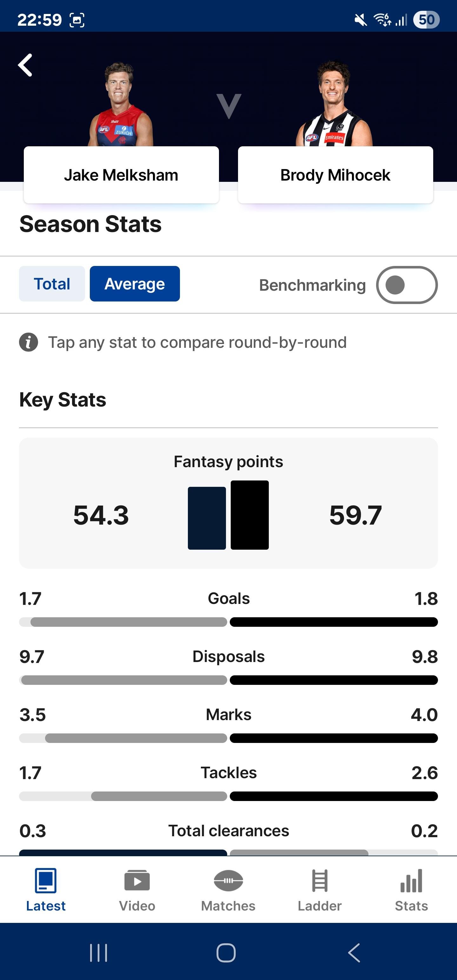Open the Video section icon
Viewport: 457px width, 980px height.
click(137, 880)
